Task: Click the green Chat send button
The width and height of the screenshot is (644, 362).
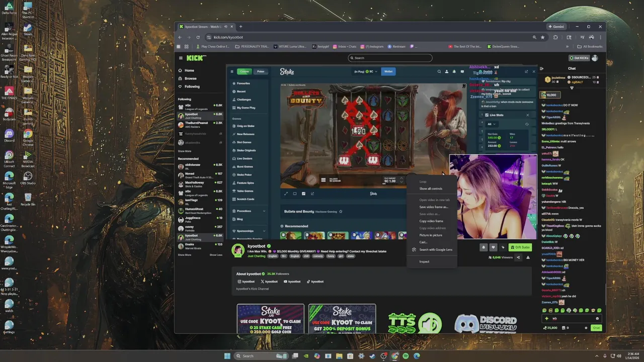Action: coord(596,328)
